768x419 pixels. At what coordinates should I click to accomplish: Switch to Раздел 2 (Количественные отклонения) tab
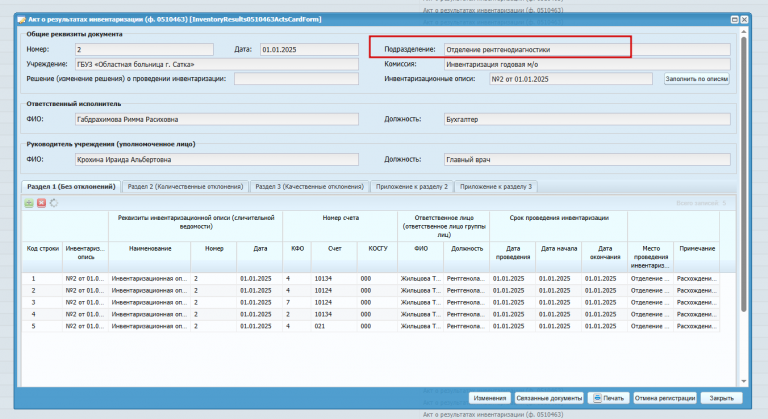click(185, 187)
